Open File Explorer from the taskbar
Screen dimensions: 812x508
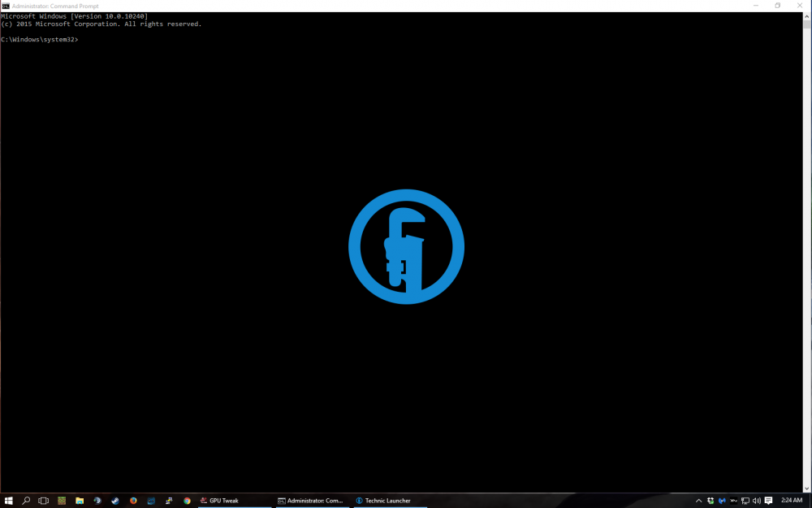pos(80,501)
